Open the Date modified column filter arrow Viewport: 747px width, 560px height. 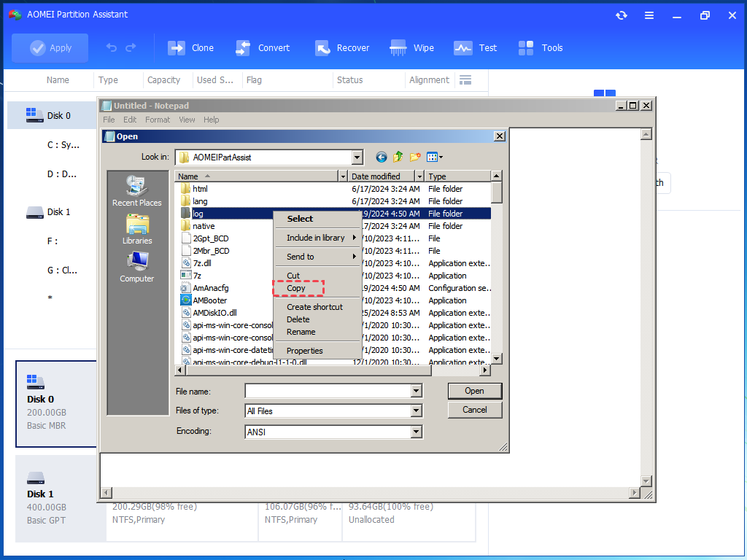[419, 176]
